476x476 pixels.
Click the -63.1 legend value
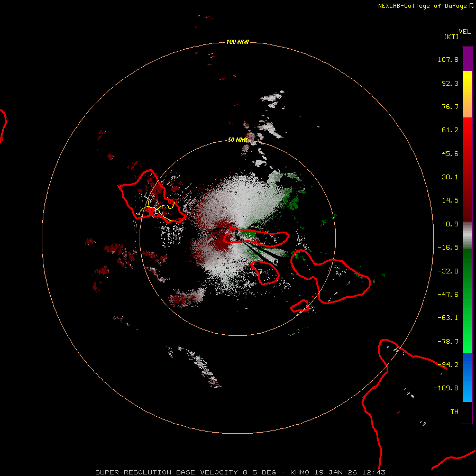[x=448, y=318]
